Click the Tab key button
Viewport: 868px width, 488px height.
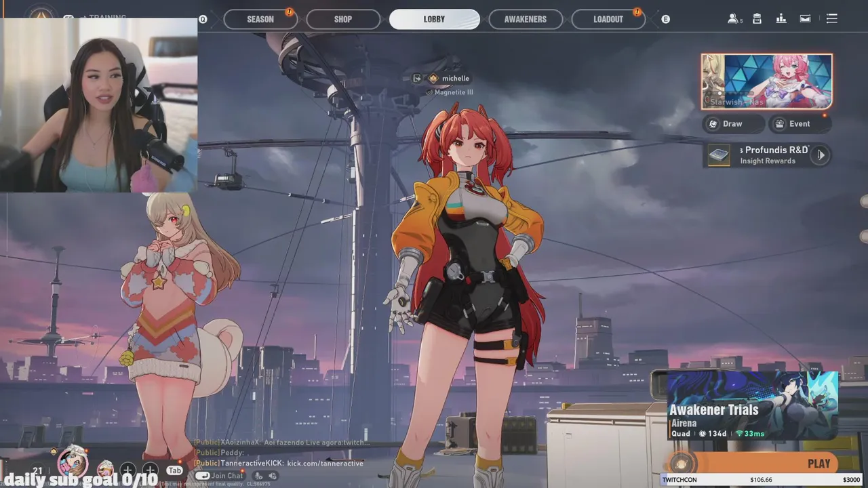175,470
